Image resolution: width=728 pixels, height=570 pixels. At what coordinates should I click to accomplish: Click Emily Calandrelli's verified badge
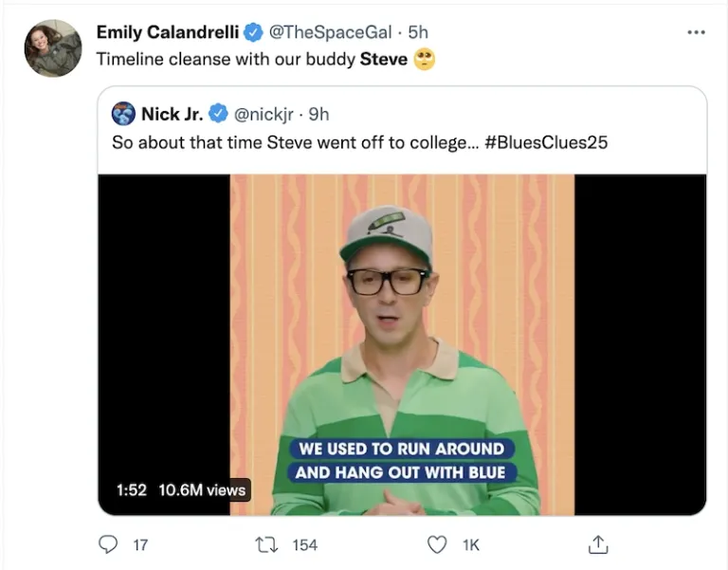coord(253,32)
